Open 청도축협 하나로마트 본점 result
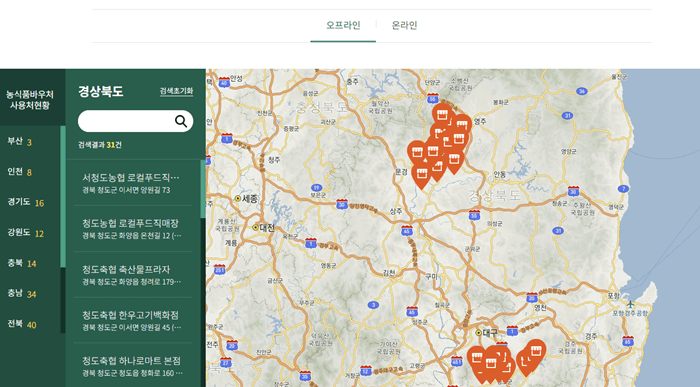The image size is (700, 387). [x=133, y=366]
